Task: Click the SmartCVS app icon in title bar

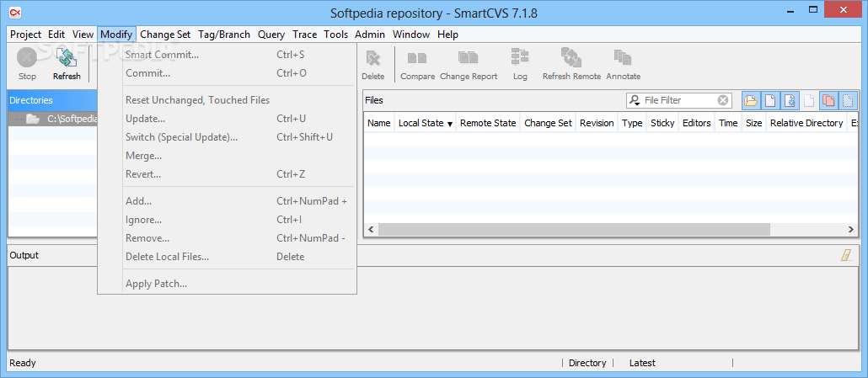Action: pos(15,12)
